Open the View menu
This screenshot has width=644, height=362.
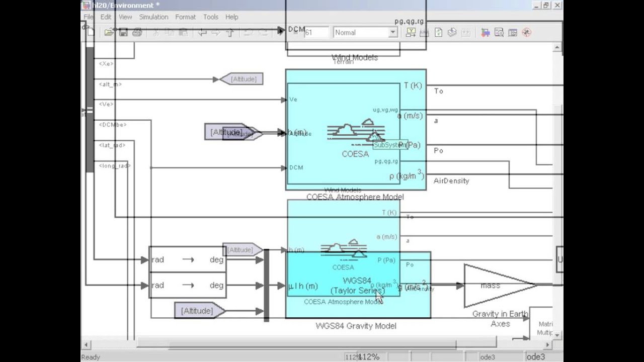pos(125,17)
